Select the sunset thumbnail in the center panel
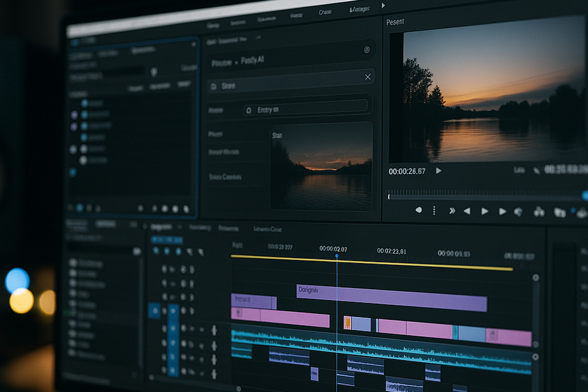Viewport: 588px width, 392px height. [x=321, y=165]
